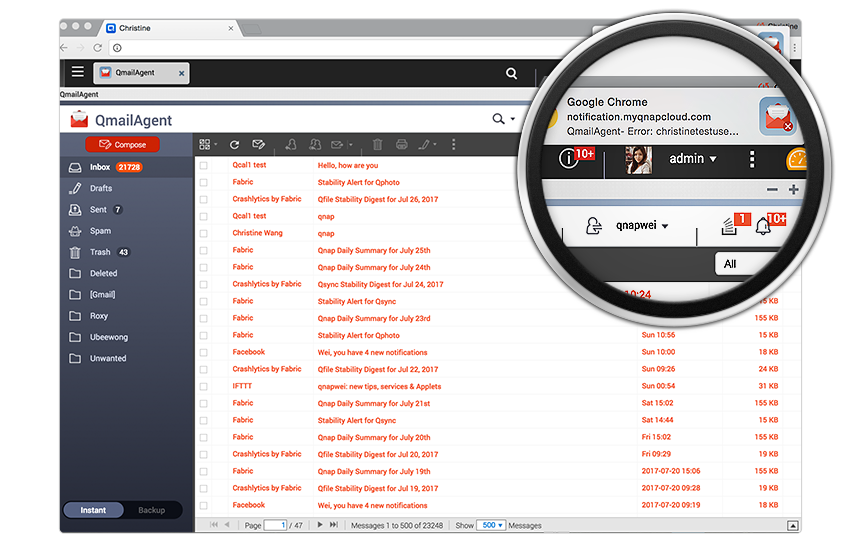Open the Drafts folder
The image size is (860, 551).
(x=127, y=188)
